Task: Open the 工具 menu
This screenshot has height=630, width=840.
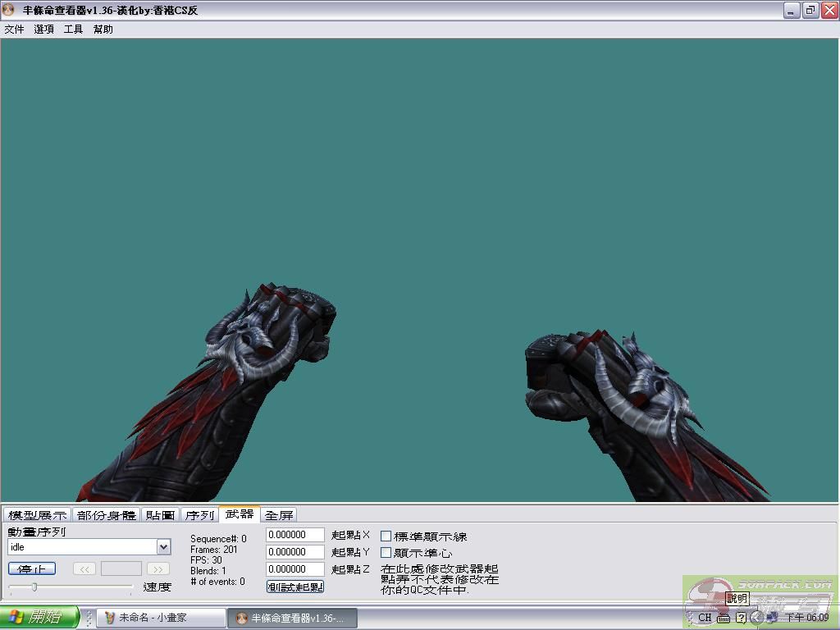Action: [x=73, y=30]
